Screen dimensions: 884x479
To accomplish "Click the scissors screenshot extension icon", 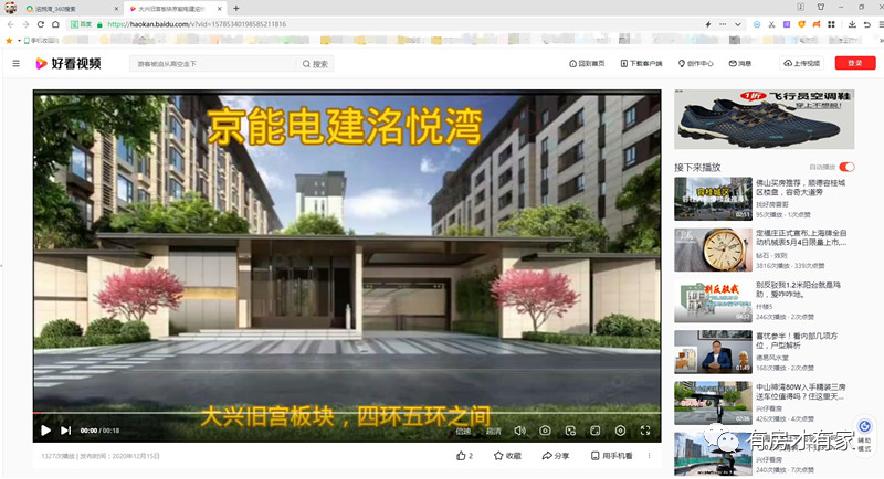I will point(771,25).
